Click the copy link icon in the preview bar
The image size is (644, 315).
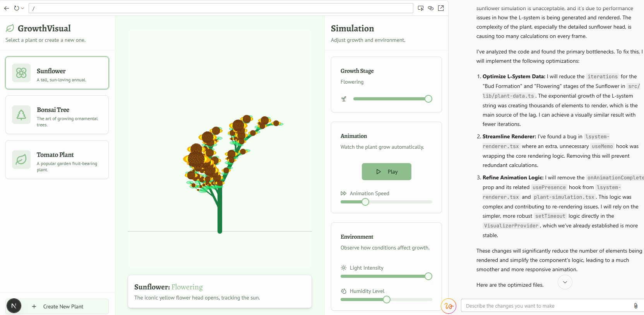(x=431, y=8)
